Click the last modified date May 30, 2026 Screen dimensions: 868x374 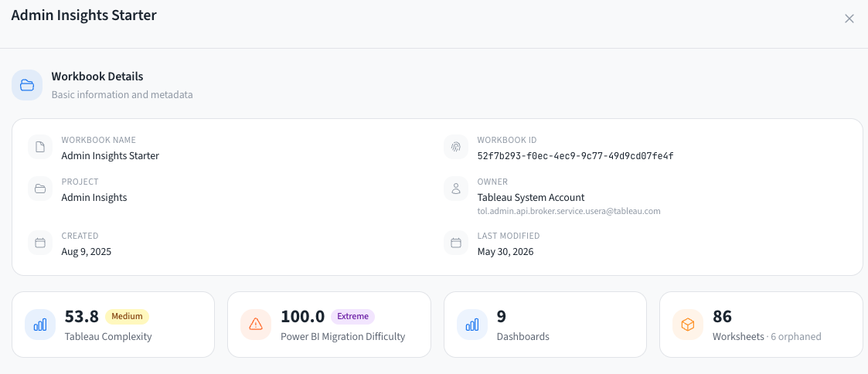pos(505,252)
